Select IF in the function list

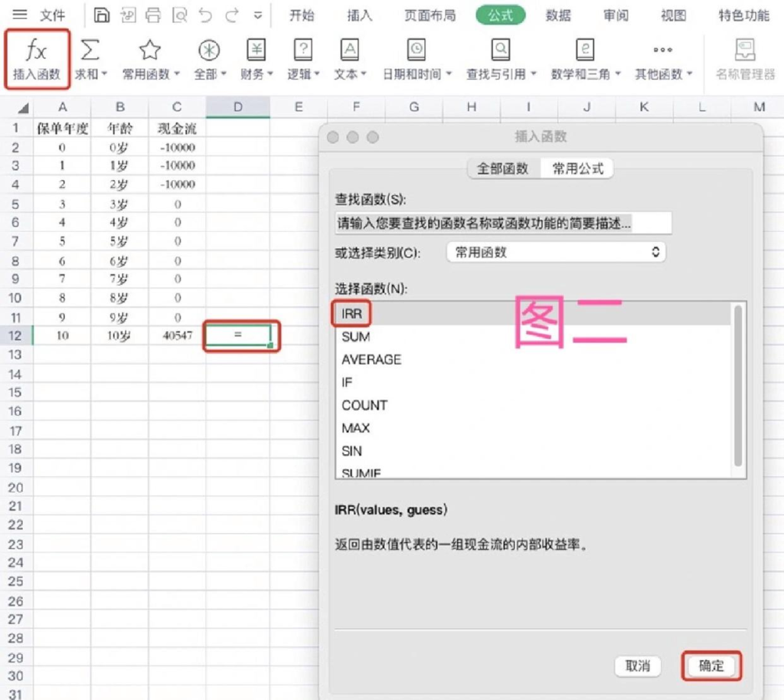pyautogui.click(x=533, y=382)
